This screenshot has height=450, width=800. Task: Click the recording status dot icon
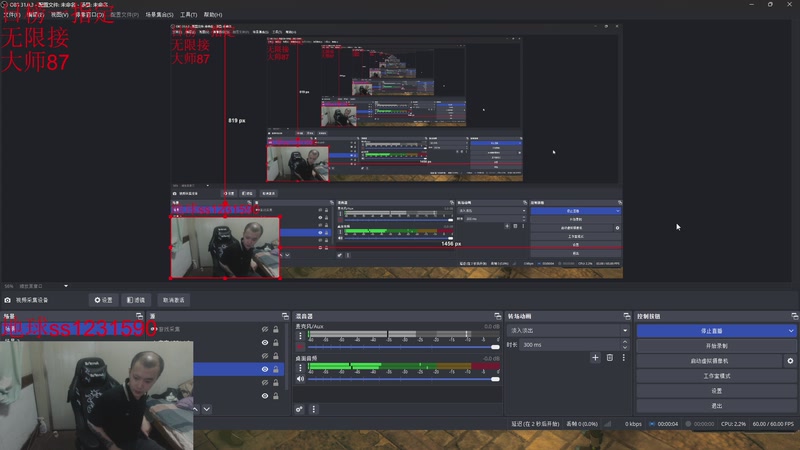coord(688,424)
